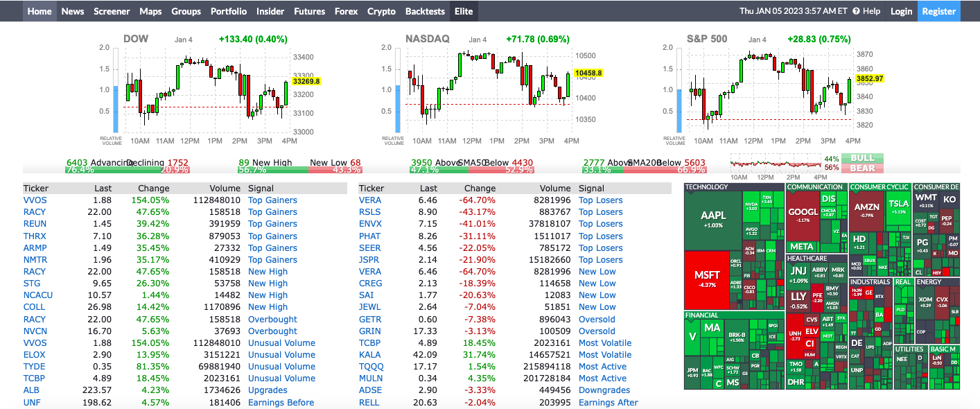980x409 pixels.
Task: Open the Maps tab
Action: (x=150, y=11)
